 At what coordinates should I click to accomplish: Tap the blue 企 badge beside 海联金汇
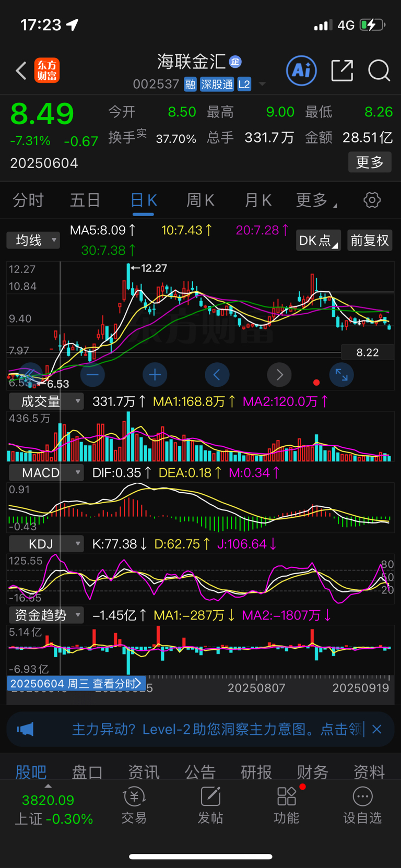click(x=235, y=62)
